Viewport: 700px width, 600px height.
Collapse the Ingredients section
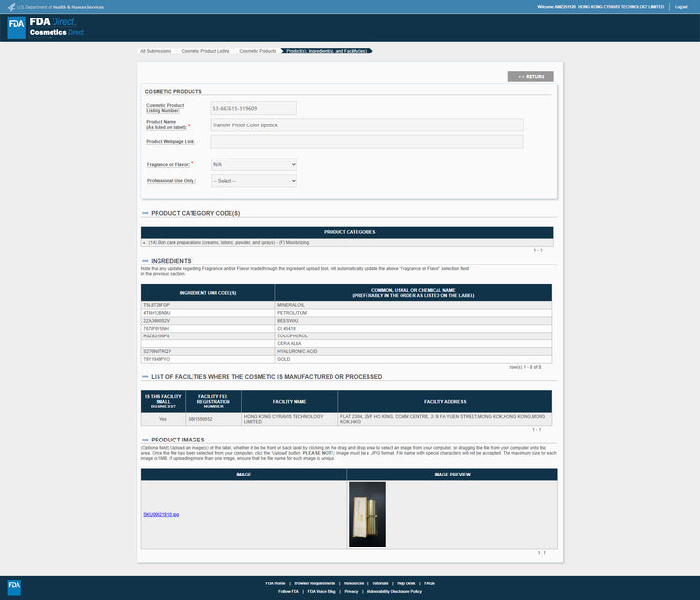click(145, 261)
